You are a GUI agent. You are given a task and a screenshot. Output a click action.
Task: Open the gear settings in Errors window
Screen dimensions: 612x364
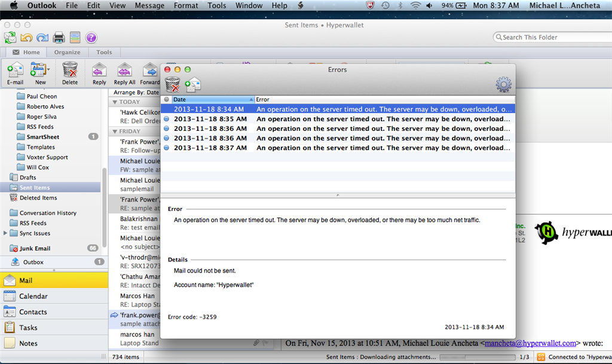click(503, 84)
